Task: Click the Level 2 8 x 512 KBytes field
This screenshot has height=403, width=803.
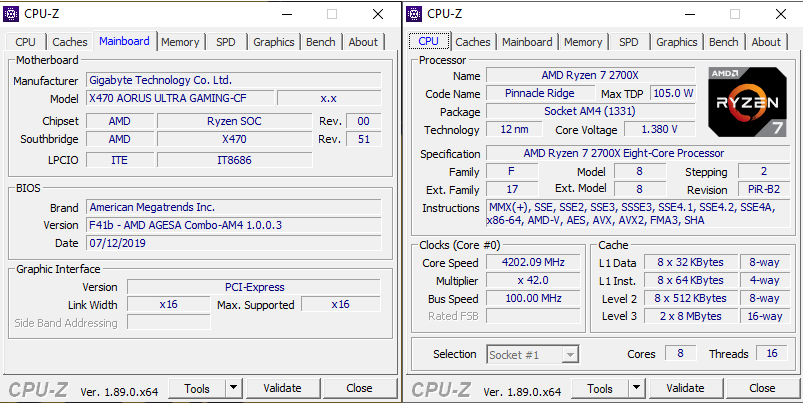Action: tap(690, 299)
